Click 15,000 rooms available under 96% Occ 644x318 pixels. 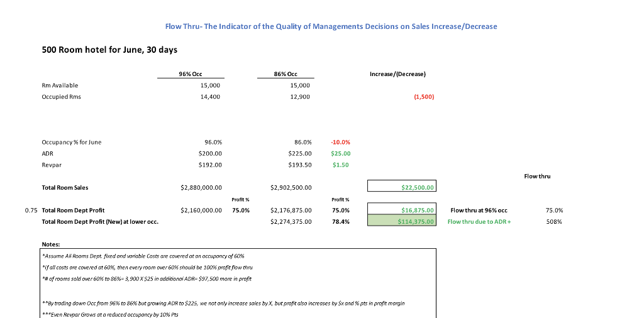click(210, 85)
